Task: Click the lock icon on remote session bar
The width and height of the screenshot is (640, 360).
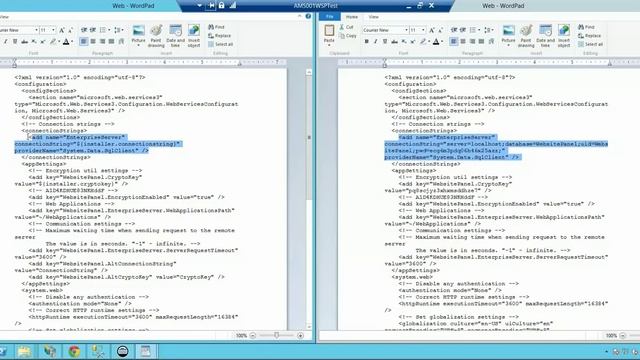Action: (222, 5)
